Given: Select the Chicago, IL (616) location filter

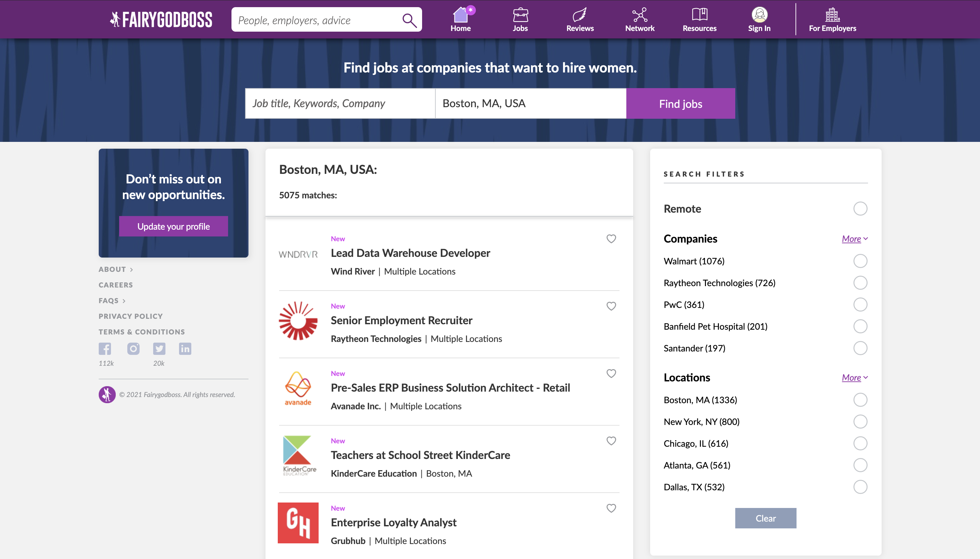Looking at the screenshot, I should pos(860,443).
